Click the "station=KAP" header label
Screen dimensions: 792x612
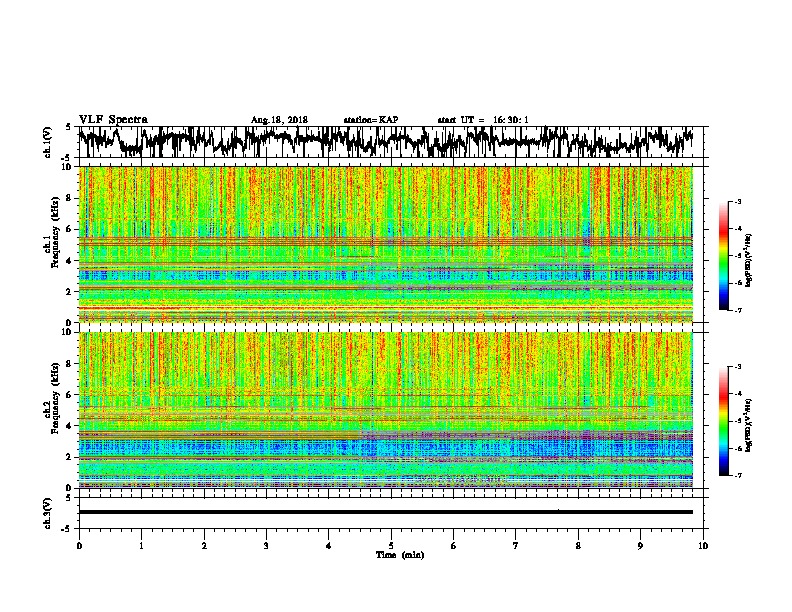[x=371, y=120]
